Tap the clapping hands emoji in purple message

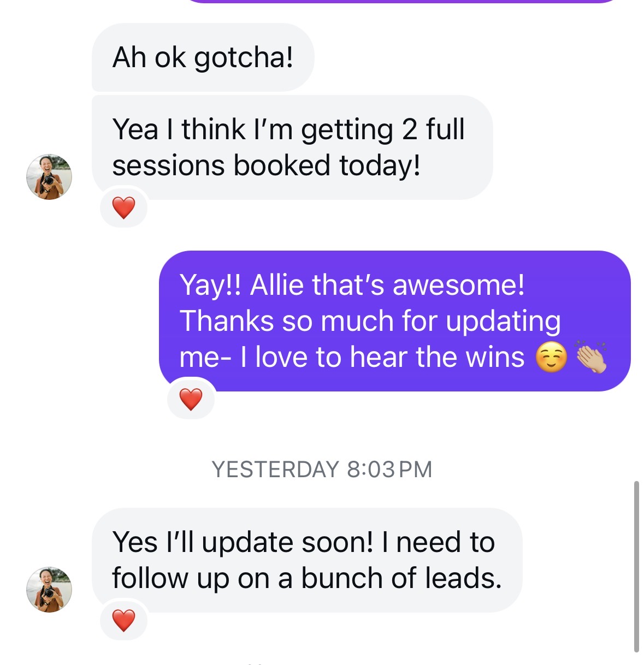[x=591, y=357]
